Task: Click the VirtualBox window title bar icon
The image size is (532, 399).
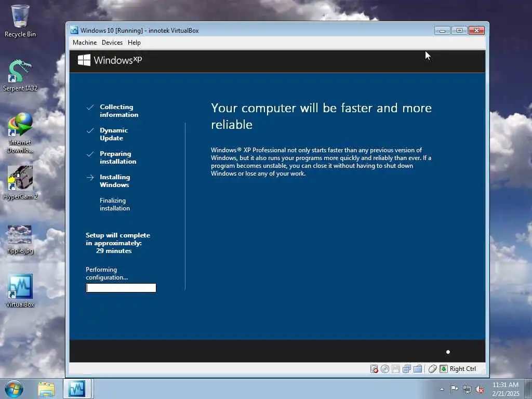Action: [x=74, y=30]
